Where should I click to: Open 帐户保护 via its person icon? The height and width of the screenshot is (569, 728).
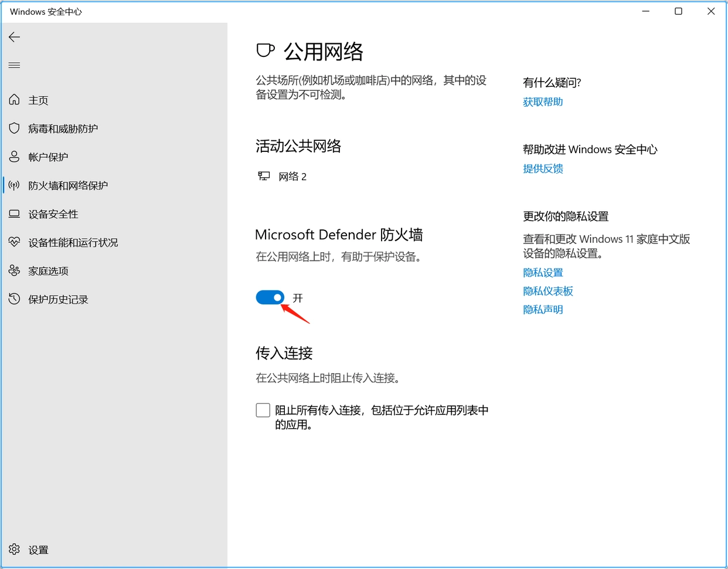click(x=14, y=157)
